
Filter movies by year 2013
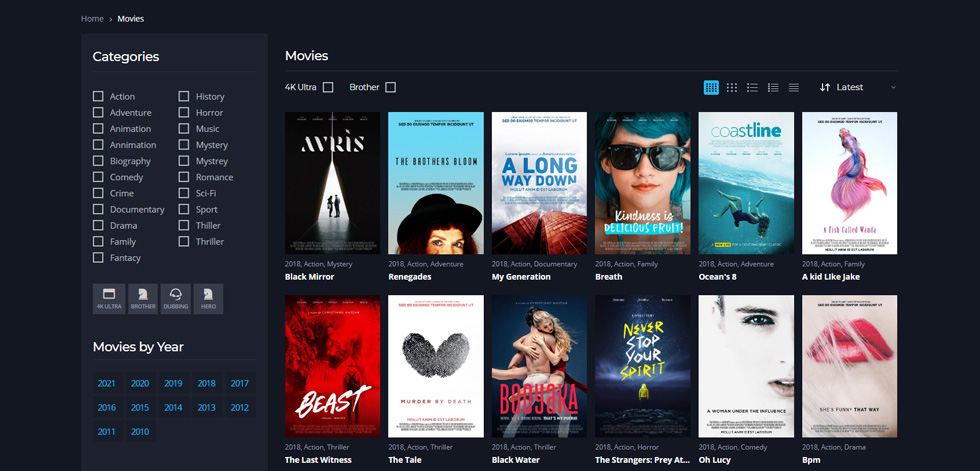(x=206, y=407)
